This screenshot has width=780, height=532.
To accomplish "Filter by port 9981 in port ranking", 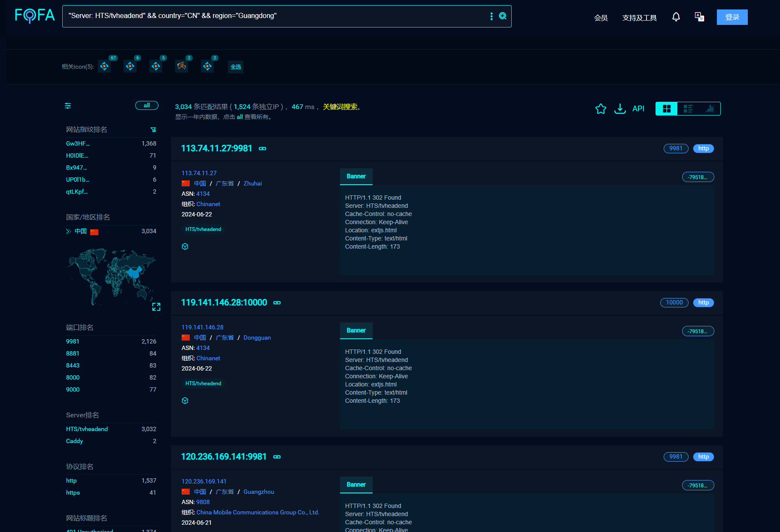I will tap(73, 341).
